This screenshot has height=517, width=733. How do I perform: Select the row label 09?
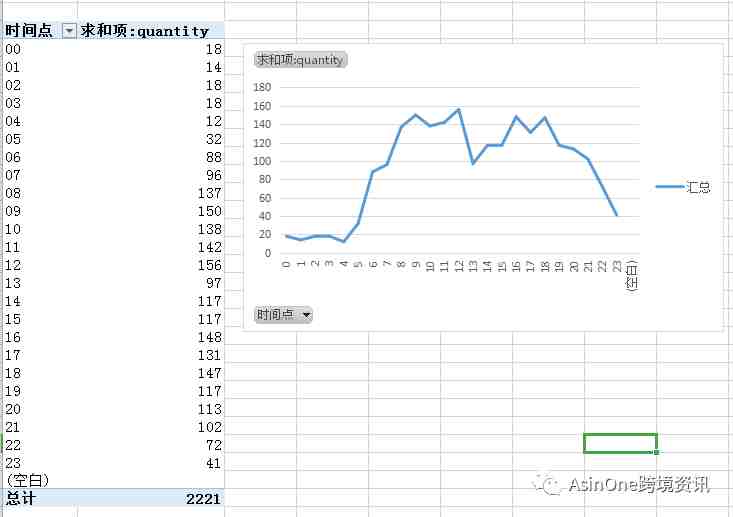click(13, 211)
